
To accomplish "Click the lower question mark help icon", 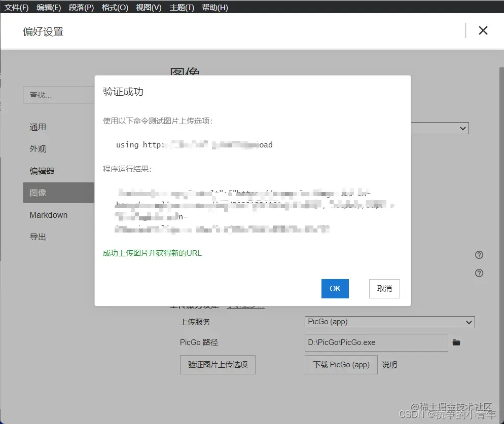I will click(x=479, y=273).
